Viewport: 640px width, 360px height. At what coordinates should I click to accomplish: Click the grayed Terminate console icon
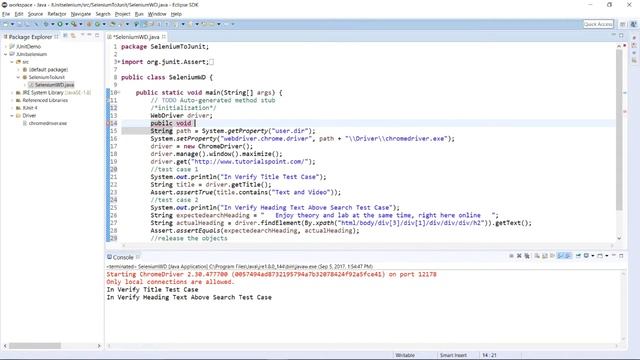tap(511, 256)
